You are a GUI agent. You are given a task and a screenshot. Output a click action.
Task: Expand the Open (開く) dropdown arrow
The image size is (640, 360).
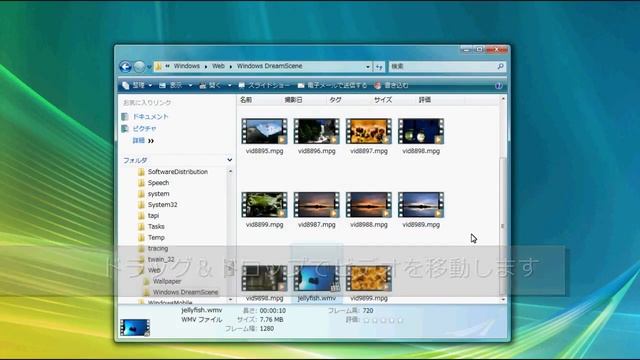point(230,85)
